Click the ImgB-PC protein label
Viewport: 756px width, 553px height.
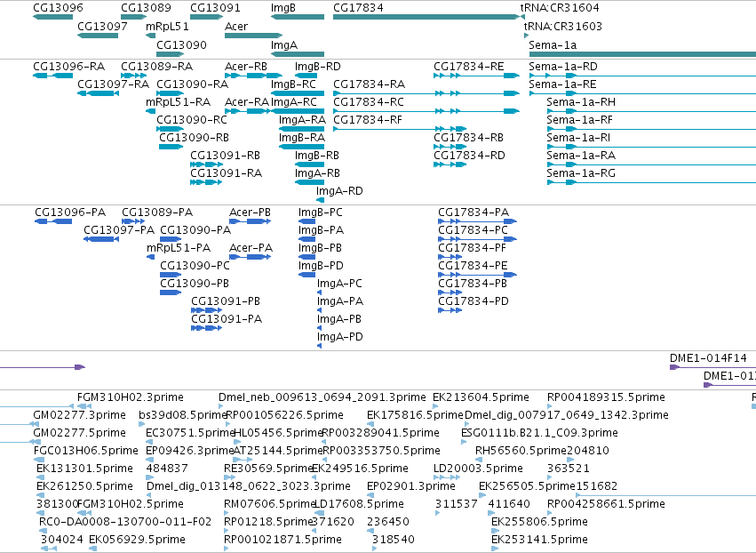(x=320, y=212)
